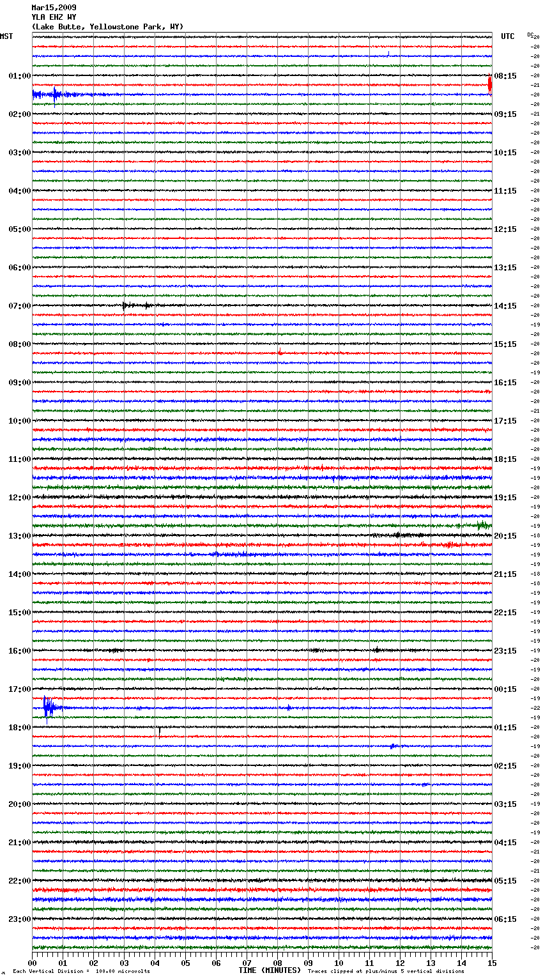This screenshot has width=543, height=980.
Task: Click the 16:15 UTC time label
Action: coord(505,383)
